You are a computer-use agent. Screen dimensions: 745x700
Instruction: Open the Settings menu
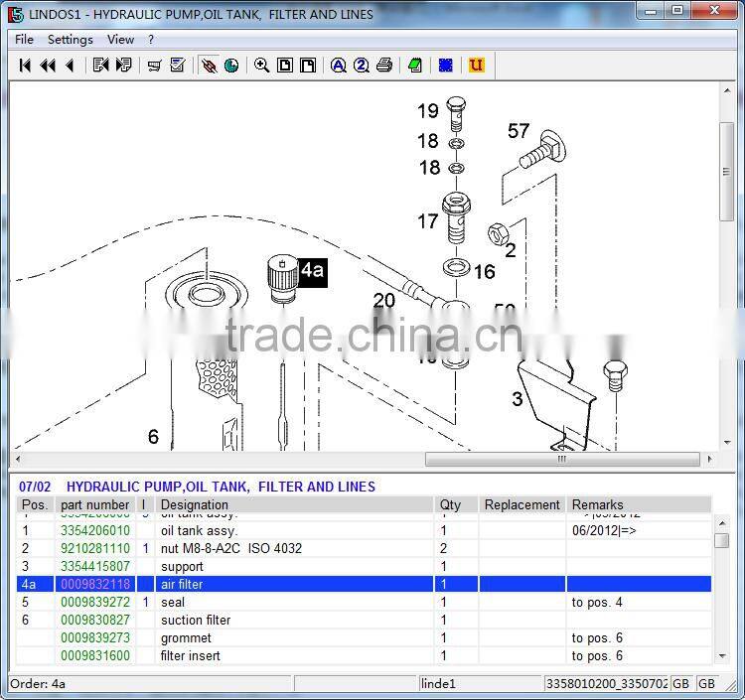pyautogui.click(x=71, y=40)
